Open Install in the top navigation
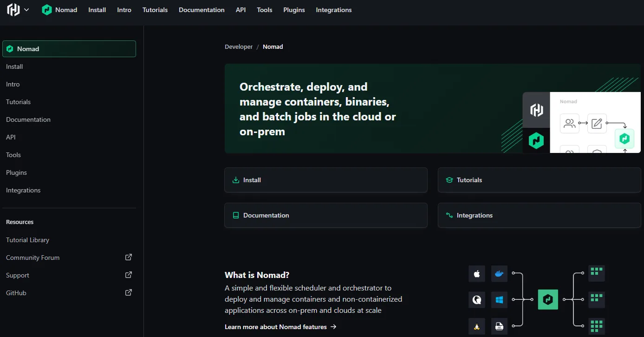The height and width of the screenshot is (337, 644). pos(97,10)
